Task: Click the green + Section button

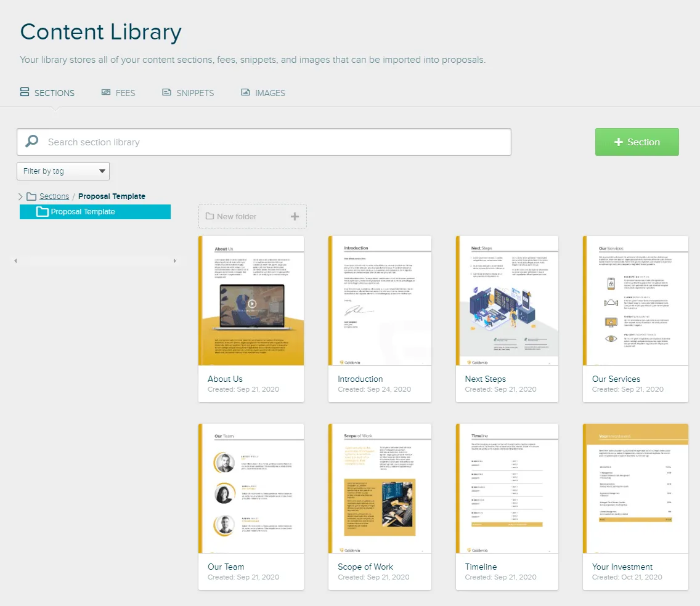Action: pyautogui.click(x=637, y=142)
